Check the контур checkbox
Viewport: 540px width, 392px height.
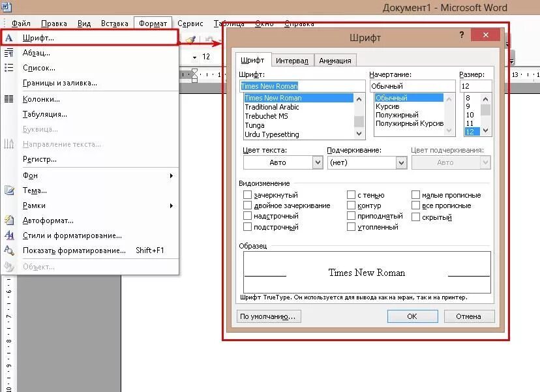click(351, 205)
